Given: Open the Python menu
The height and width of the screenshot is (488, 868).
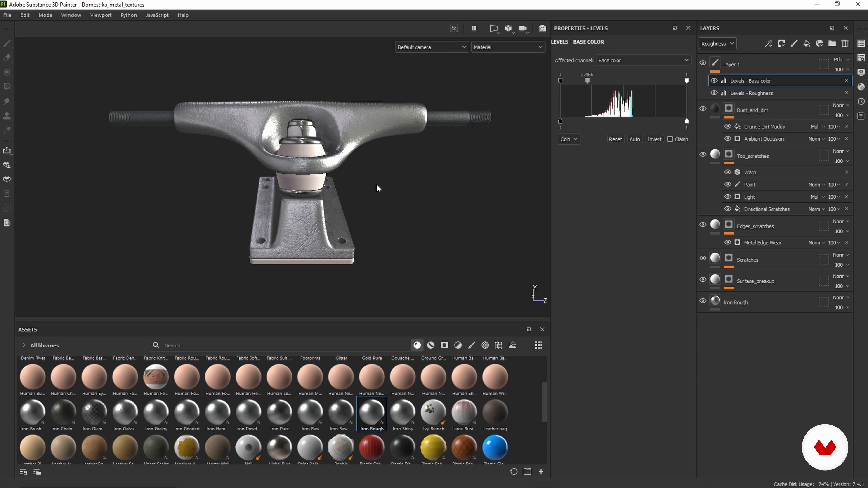Looking at the screenshot, I should [129, 15].
